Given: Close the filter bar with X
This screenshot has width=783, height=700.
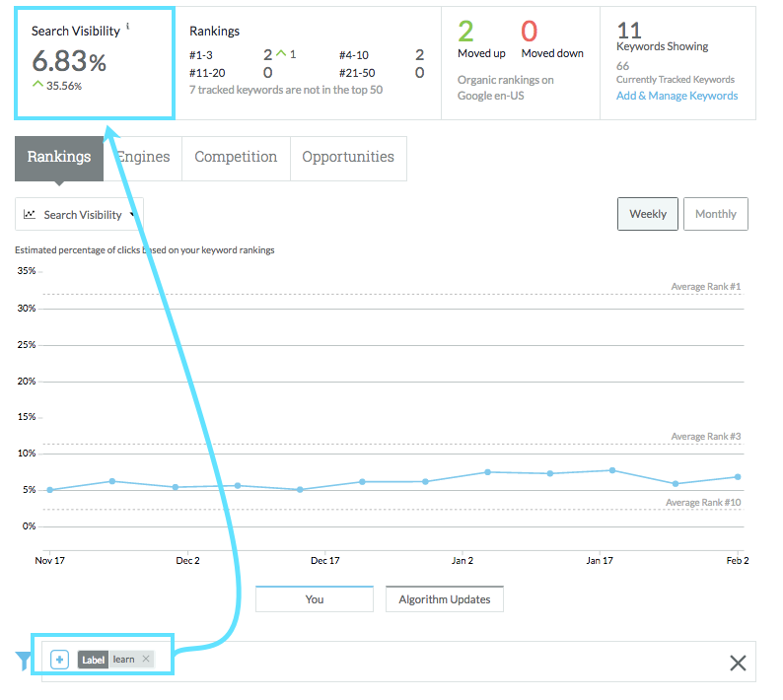Looking at the screenshot, I should coord(737,663).
